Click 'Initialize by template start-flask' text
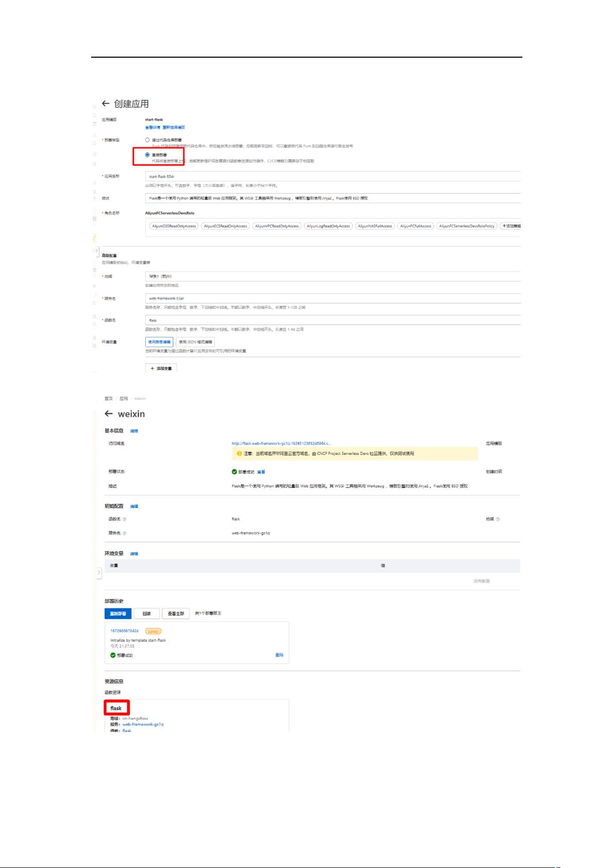Screen dimensions: 614x868 click(x=138, y=640)
